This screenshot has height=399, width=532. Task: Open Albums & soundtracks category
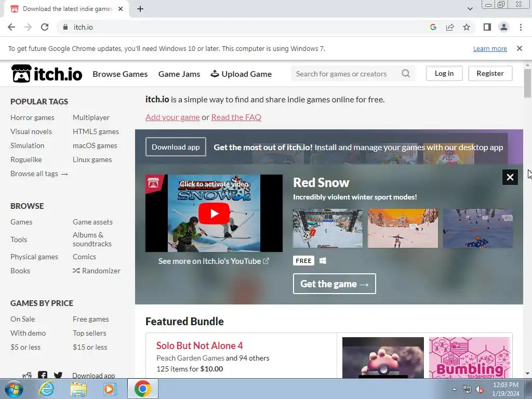pos(92,239)
